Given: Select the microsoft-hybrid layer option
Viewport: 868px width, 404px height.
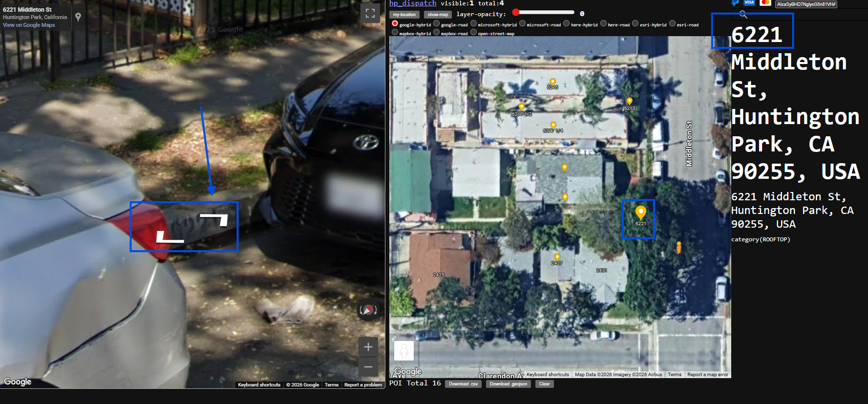Looking at the screenshot, I should click(473, 23).
